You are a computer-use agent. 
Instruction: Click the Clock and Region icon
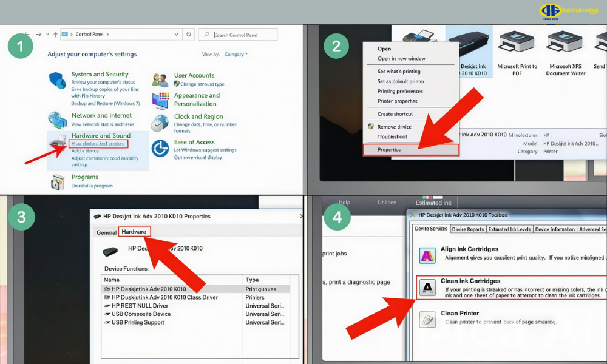coord(160,123)
